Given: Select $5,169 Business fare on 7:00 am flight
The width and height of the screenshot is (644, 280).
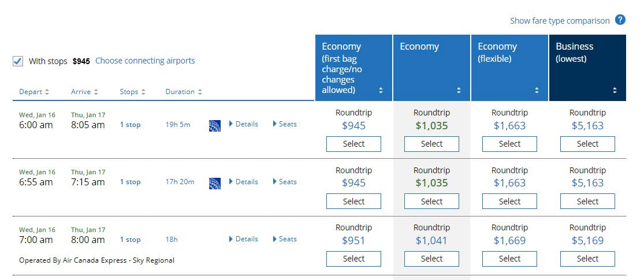Looking at the screenshot, I should pos(587,259).
